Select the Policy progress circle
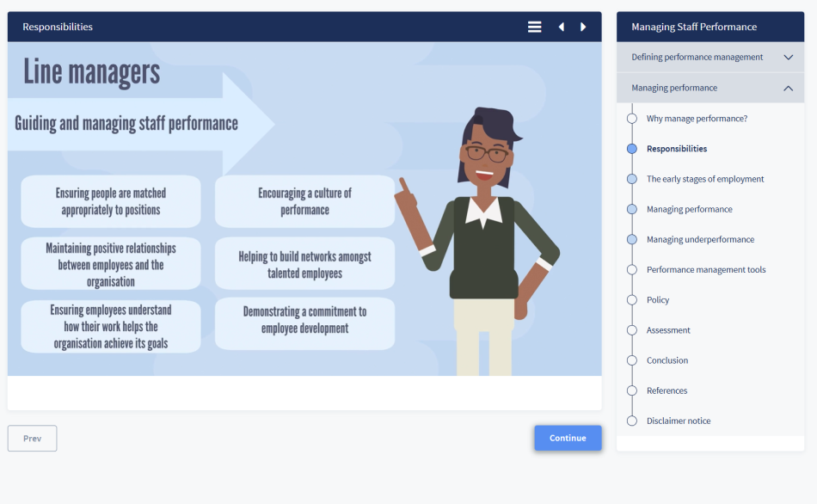Viewport: 817px width, 504px height. [x=632, y=300]
